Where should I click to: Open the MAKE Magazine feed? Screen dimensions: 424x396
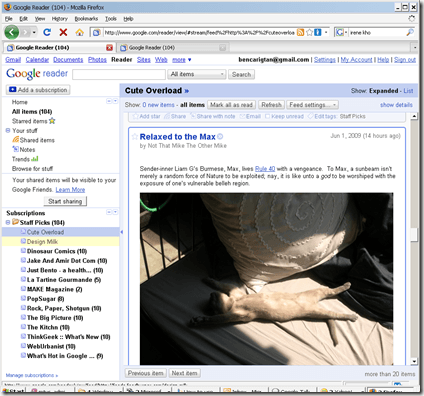(52, 289)
